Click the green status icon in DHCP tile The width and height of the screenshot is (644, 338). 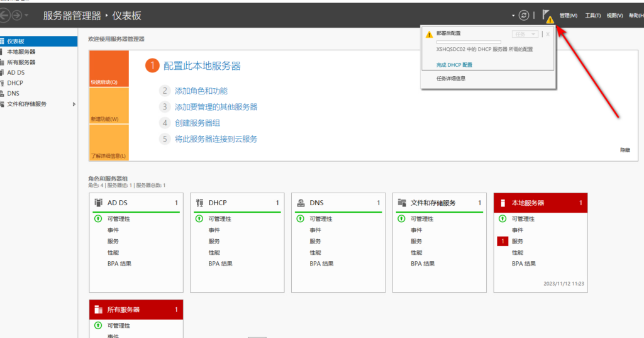point(199,219)
